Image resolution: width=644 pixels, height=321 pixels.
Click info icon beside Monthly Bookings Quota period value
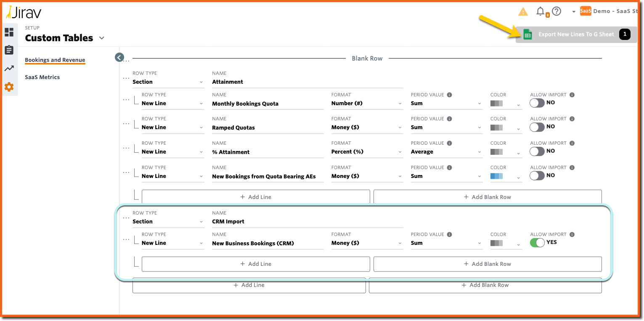tap(449, 95)
